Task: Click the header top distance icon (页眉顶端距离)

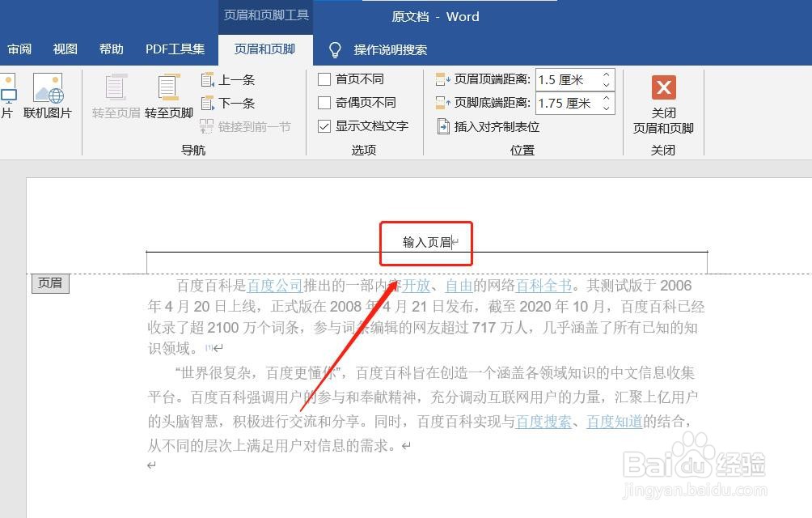Action: (442, 79)
